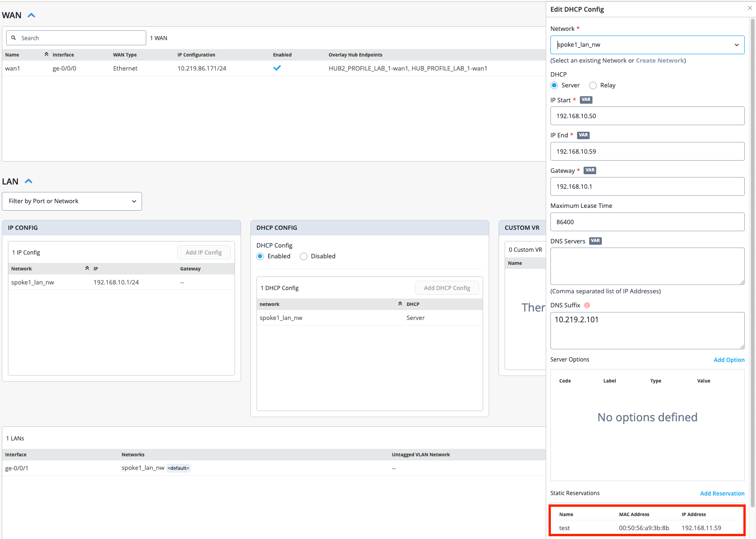The image size is (756, 539).
Task: Close the Edit DHCP Config panel
Action: 749,8
